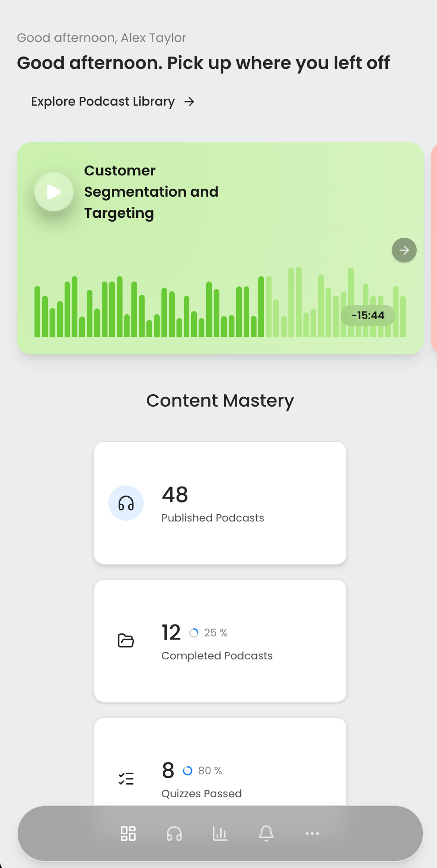Follow the Explore Podcast Library link
Image resolution: width=437 pixels, height=868 pixels.
(103, 101)
